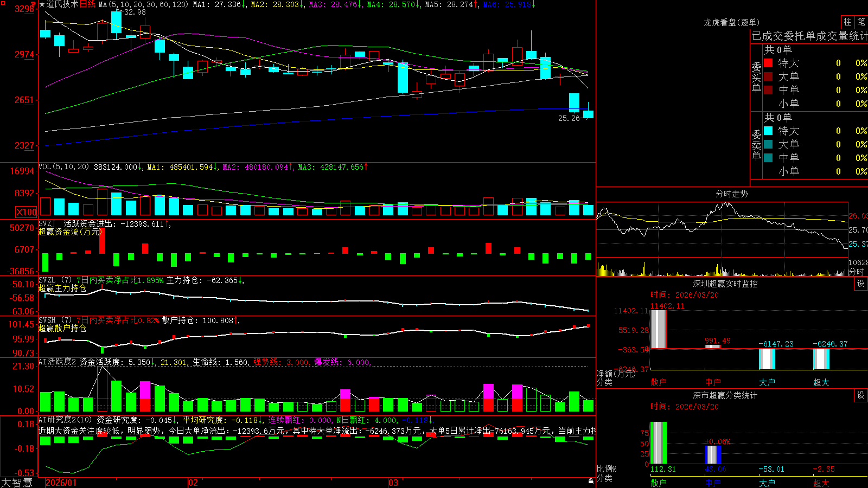Viewport: 868px width, 488px height.
Task: Switch to 笔 tick view in 龙虎看盘
Action: tap(861, 22)
